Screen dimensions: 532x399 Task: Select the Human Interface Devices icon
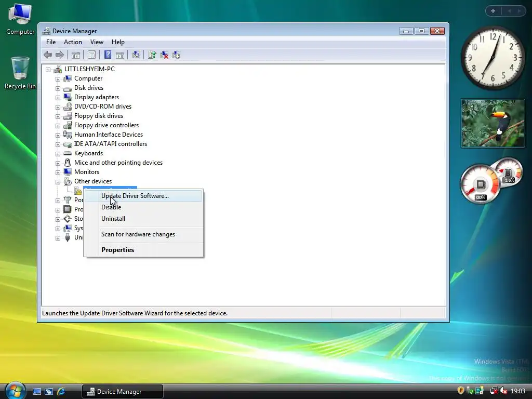(x=68, y=135)
